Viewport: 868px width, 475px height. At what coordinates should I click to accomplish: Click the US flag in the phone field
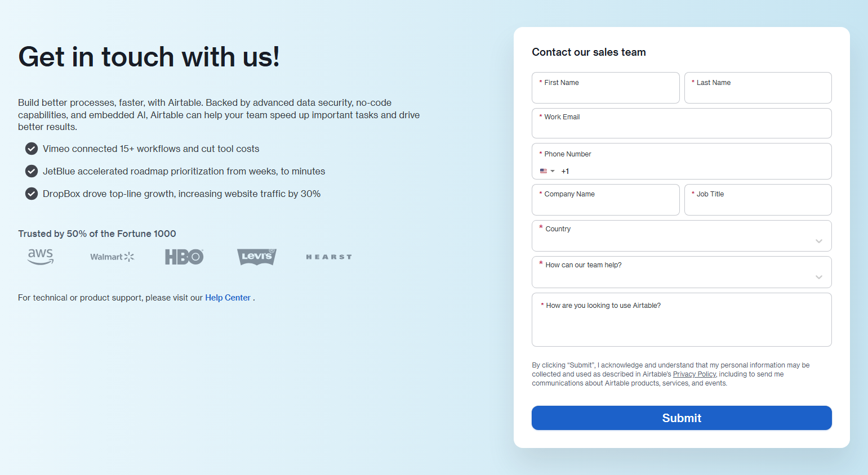coord(542,171)
